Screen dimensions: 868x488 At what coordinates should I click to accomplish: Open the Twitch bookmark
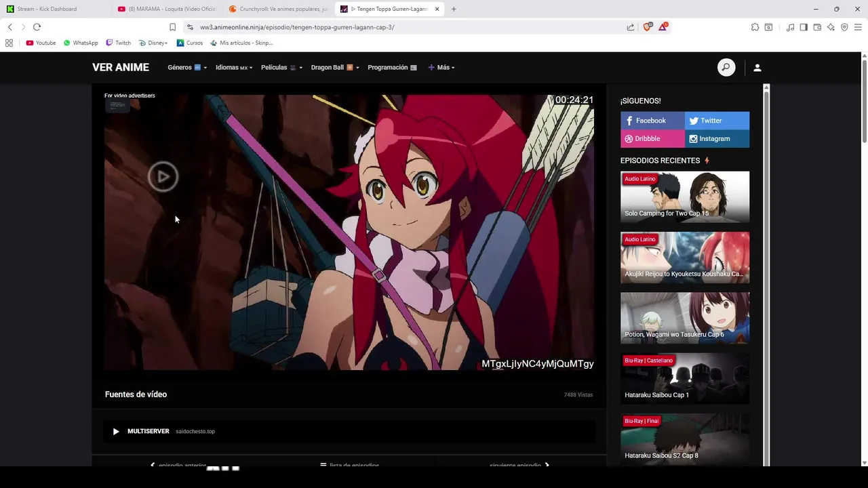click(119, 43)
